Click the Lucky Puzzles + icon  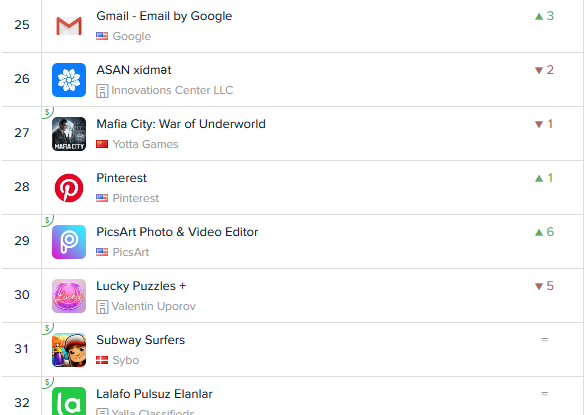[x=69, y=296]
